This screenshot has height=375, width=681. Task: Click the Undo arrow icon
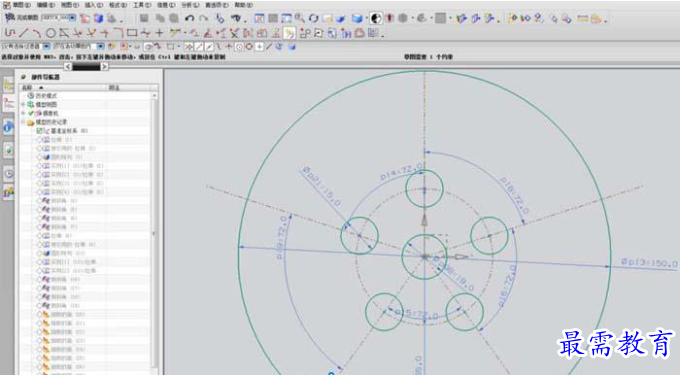click(189, 18)
